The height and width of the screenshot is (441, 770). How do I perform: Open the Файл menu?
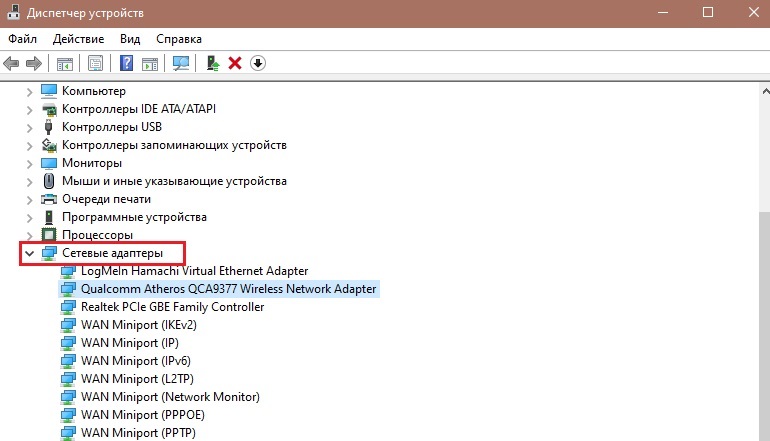22,38
